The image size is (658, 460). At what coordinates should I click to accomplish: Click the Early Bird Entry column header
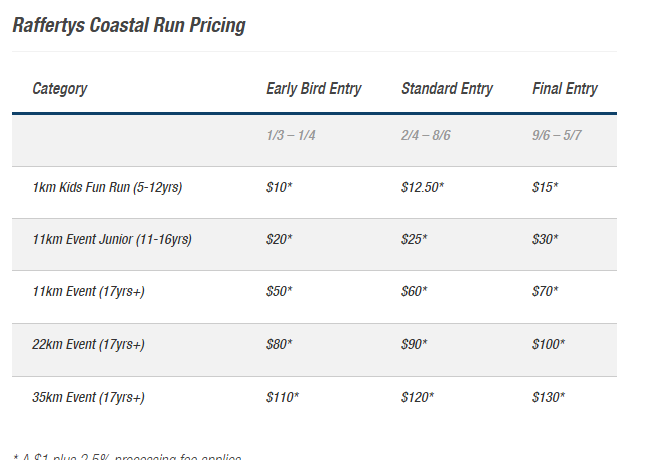tap(314, 89)
